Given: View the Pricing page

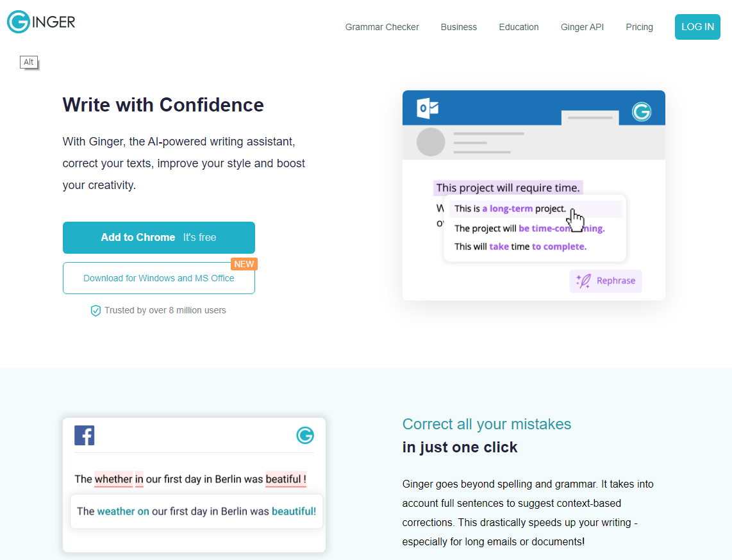Looking at the screenshot, I should coord(639,27).
